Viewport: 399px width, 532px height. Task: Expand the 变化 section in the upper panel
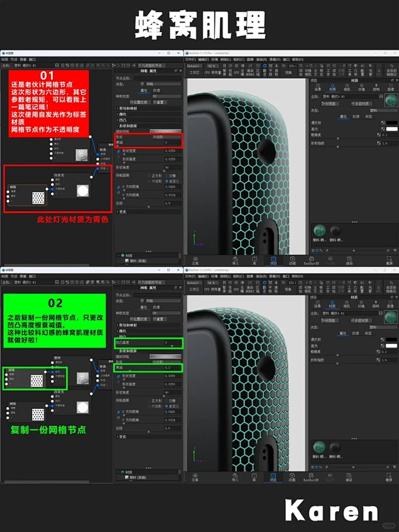pyautogui.click(x=122, y=212)
